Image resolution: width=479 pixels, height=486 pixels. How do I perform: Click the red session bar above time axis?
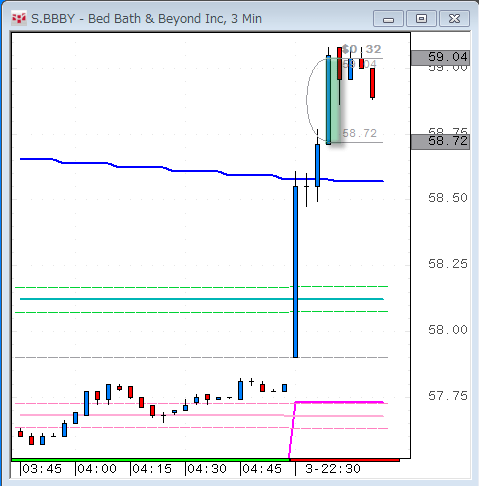[345, 460]
